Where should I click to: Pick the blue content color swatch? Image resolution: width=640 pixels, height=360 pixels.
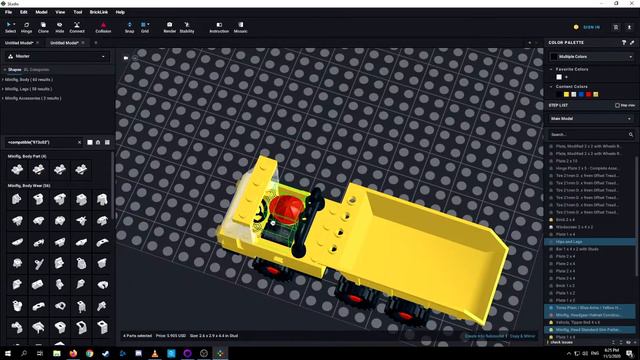[581, 95]
